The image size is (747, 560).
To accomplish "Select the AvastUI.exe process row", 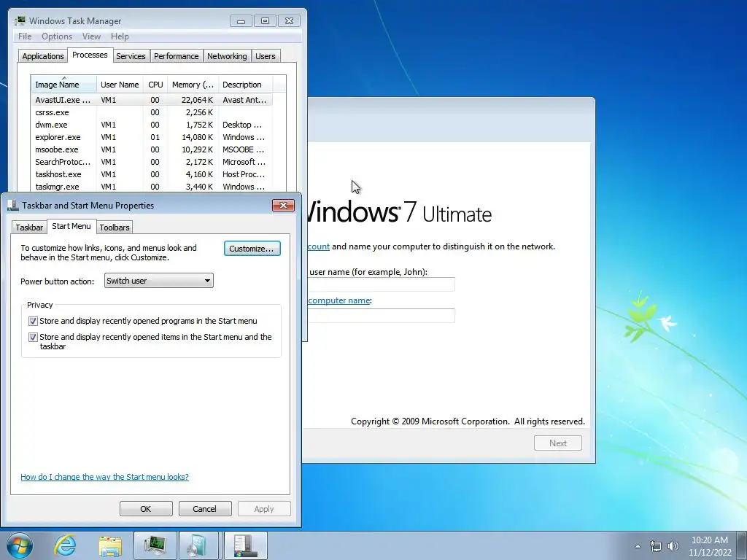I will click(x=152, y=99).
